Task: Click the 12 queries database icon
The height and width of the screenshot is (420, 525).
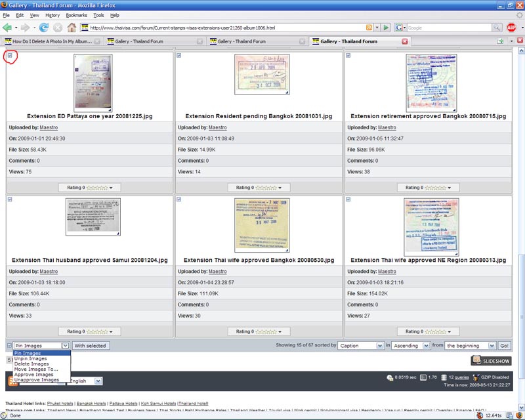Action: point(444,377)
